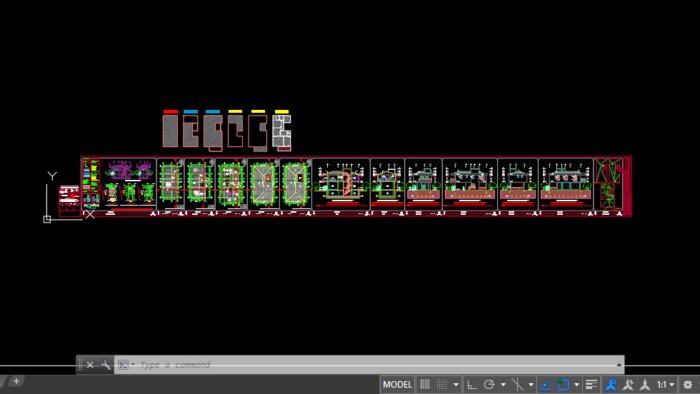This screenshot has width=700, height=394.
Task: Toggle lineweight display
Action: (x=591, y=384)
